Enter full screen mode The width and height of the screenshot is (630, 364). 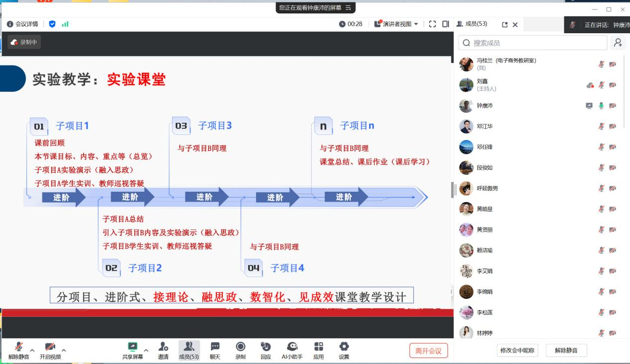(432, 24)
